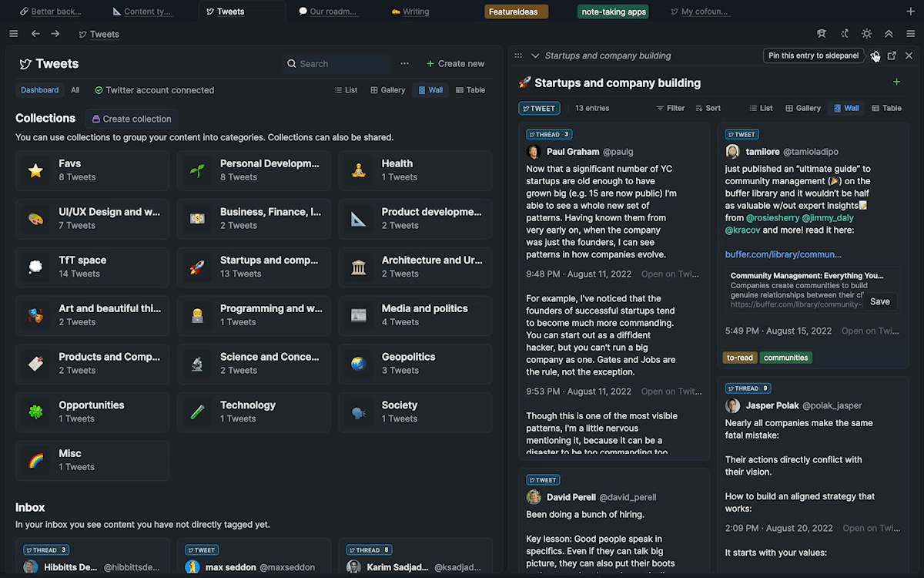Switch to the Writing tab
The image size is (924, 578).
pos(410,12)
